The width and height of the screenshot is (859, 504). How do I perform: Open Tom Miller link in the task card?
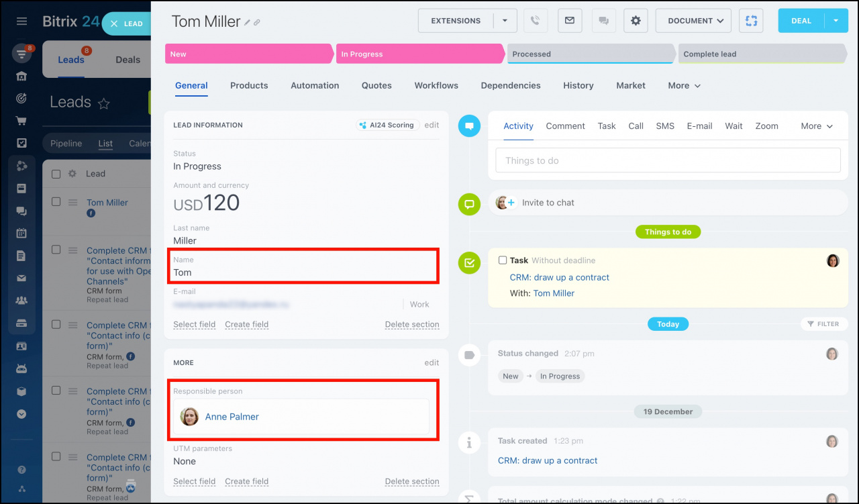(554, 294)
